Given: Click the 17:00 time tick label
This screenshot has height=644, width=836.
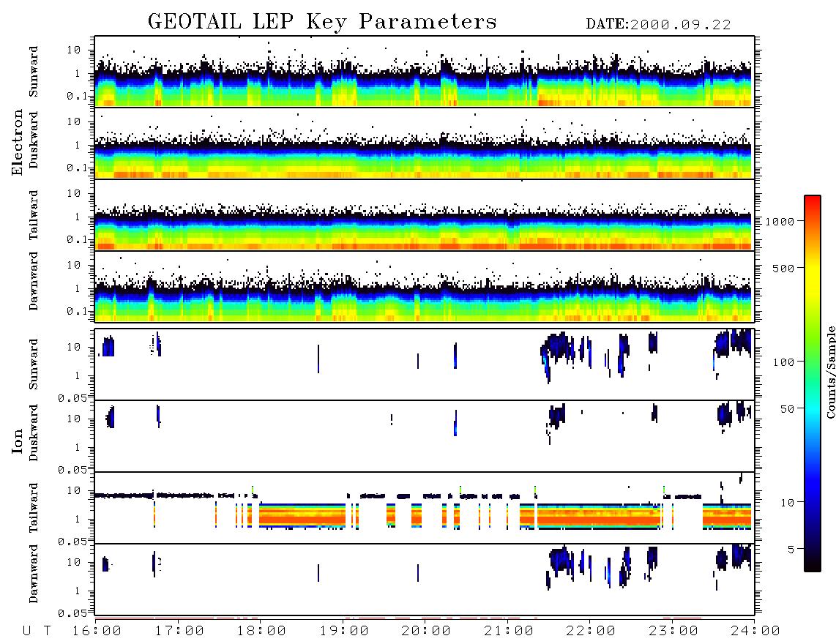Looking at the screenshot, I should (x=179, y=632).
